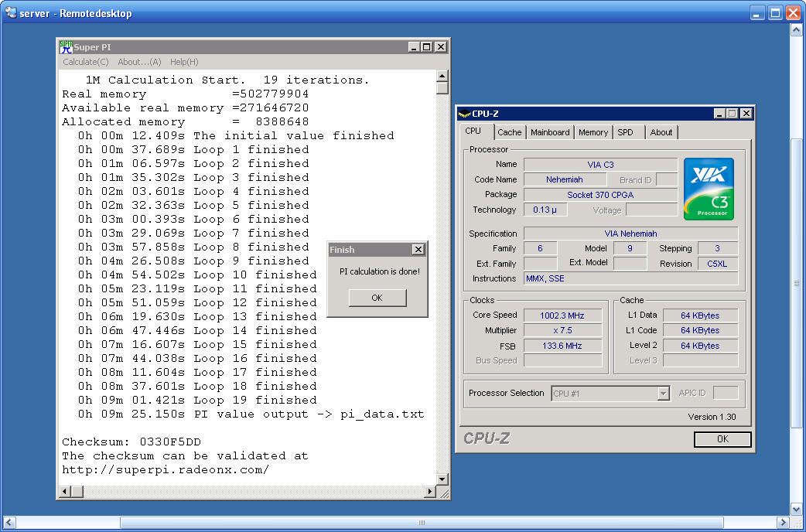Click the FSB value 133.6 MHz
This screenshot has height=532, width=806.
562,346
